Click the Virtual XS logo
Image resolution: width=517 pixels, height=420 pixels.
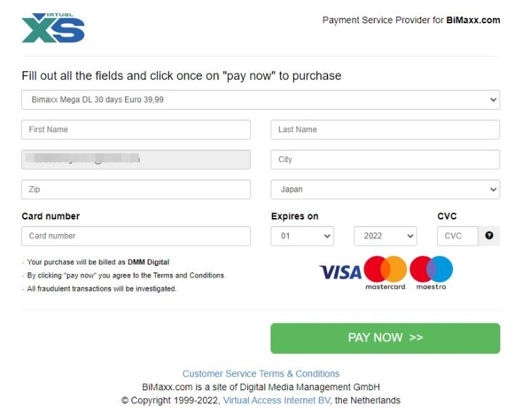[x=53, y=28]
